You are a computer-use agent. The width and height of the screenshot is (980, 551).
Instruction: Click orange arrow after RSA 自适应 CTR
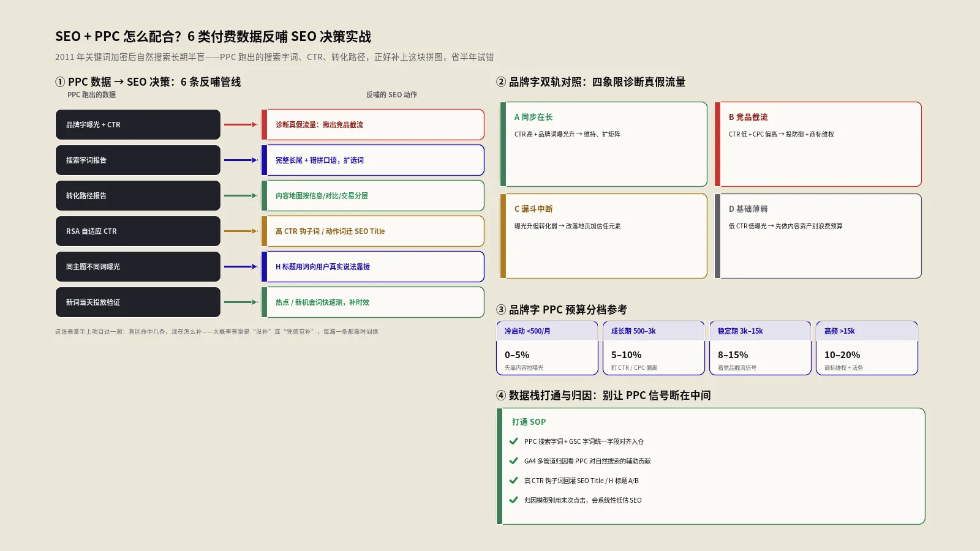coord(241,231)
